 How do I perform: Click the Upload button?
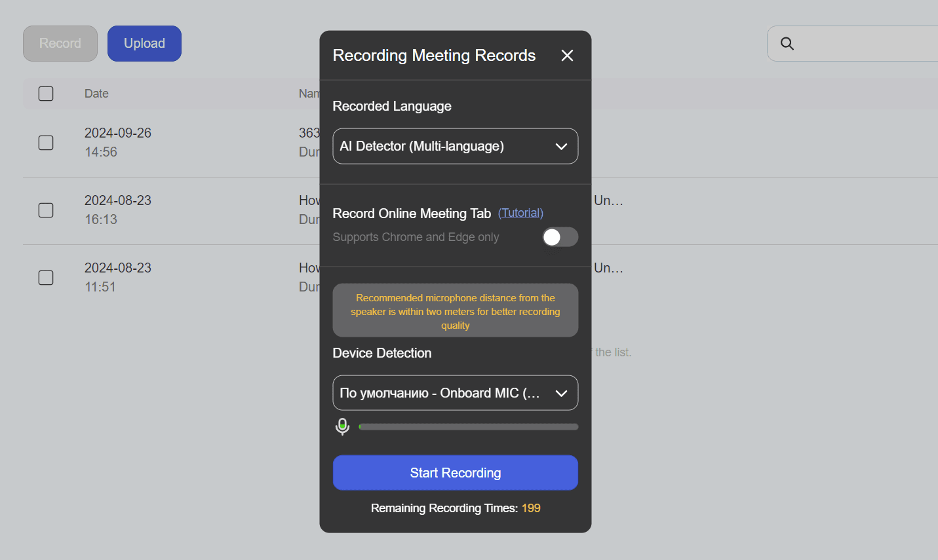click(x=144, y=44)
